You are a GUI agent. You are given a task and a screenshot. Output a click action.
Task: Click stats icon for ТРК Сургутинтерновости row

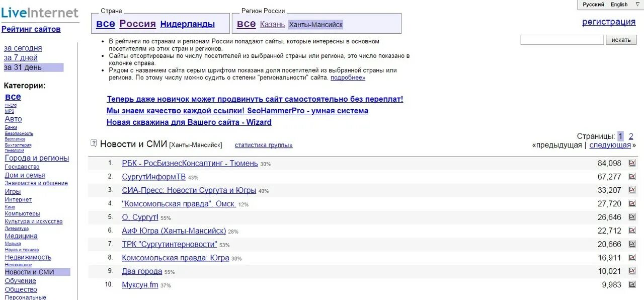[x=632, y=244]
